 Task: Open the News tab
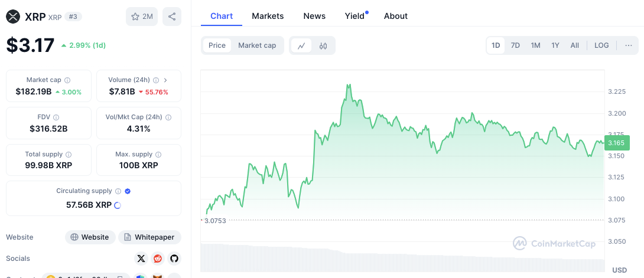click(x=314, y=16)
